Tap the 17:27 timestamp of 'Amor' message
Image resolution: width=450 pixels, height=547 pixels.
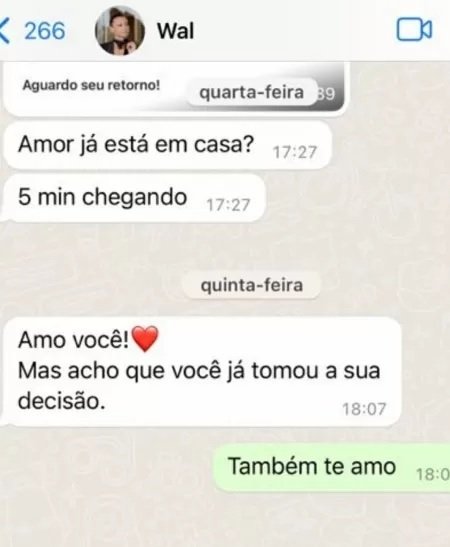point(294,152)
